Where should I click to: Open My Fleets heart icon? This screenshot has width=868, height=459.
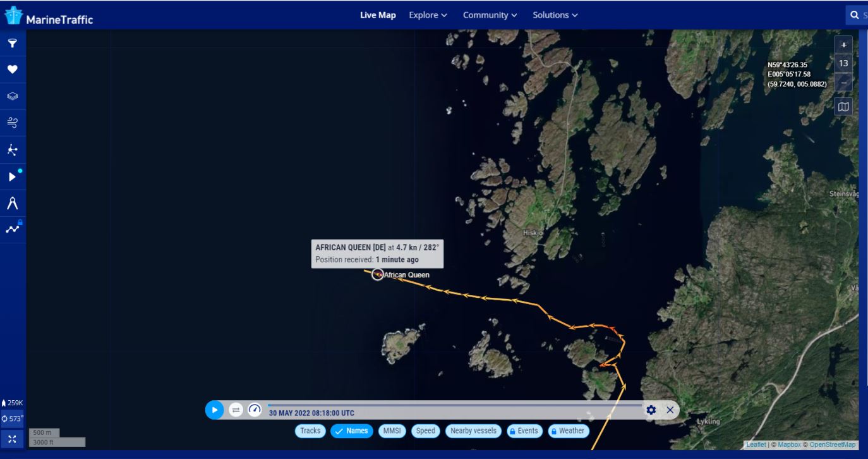tap(12, 70)
